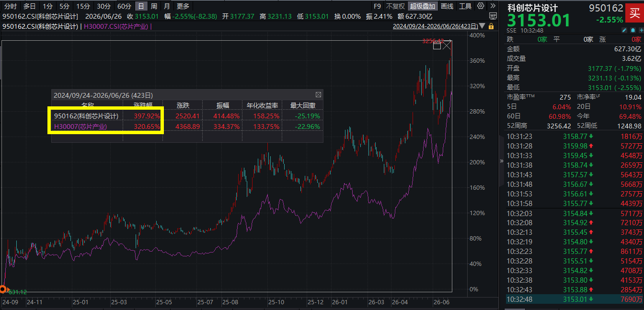
Task: Open 工具 tools menu
Action: pyautogui.click(x=465, y=6)
